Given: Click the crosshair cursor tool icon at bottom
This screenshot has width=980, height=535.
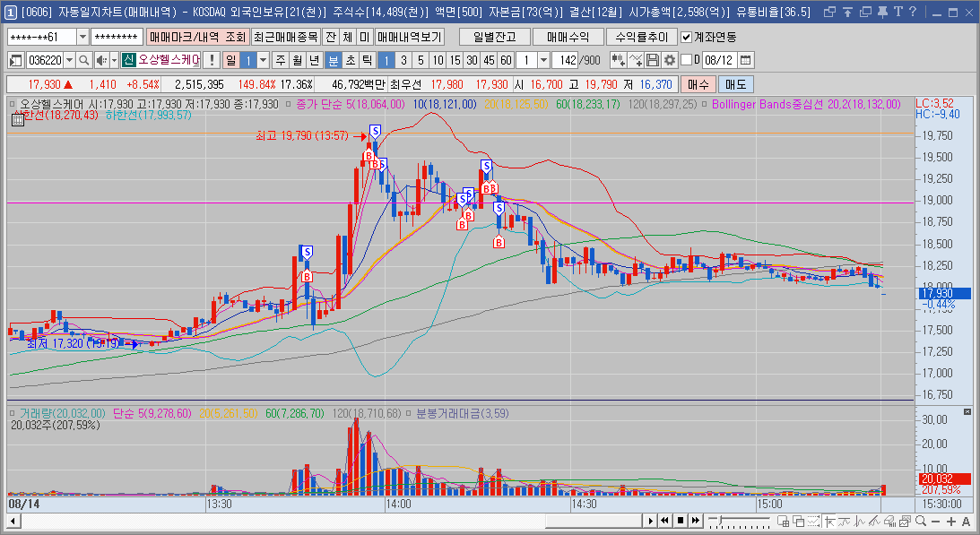Looking at the screenshot, I should [x=830, y=522].
